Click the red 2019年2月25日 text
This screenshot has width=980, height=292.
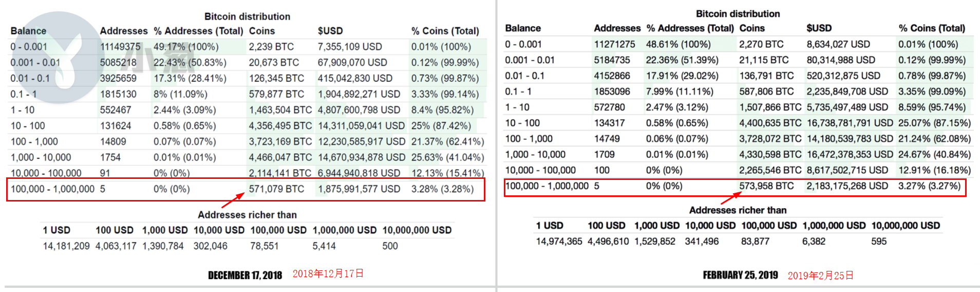[x=821, y=276]
